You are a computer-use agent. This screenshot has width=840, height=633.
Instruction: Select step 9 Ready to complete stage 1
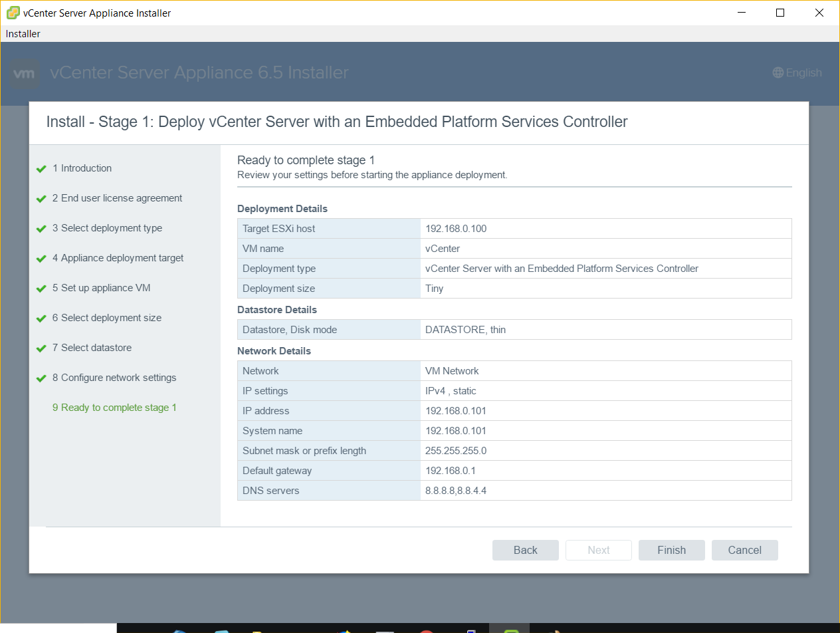pyautogui.click(x=115, y=408)
